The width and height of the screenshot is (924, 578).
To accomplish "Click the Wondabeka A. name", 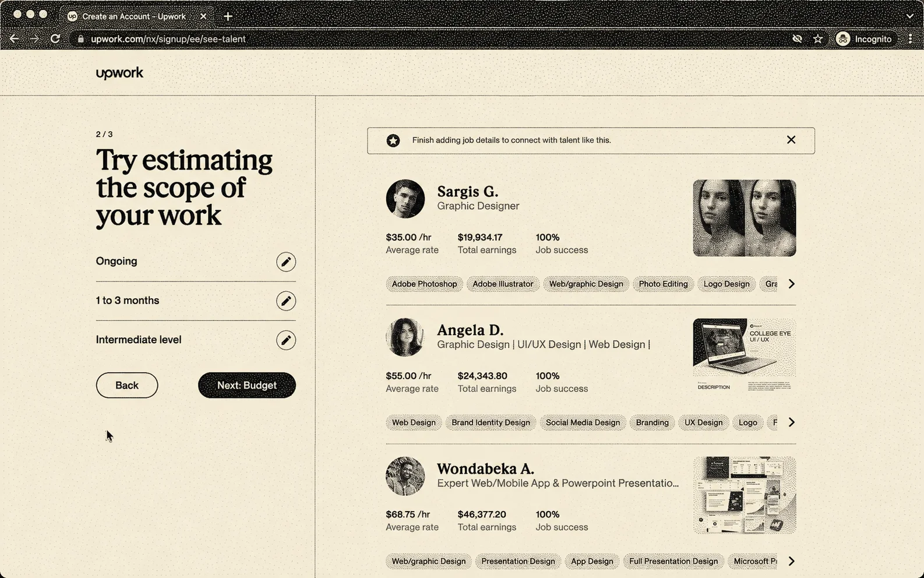I will click(x=485, y=468).
